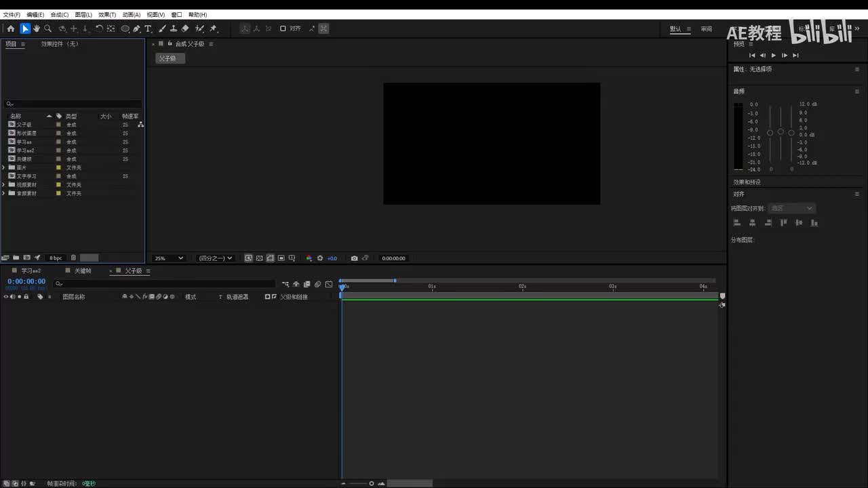This screenshot has width=868, height=488.
Task: Open the align-to (将图层对齐到) dropdown
Action: (792, 208)
